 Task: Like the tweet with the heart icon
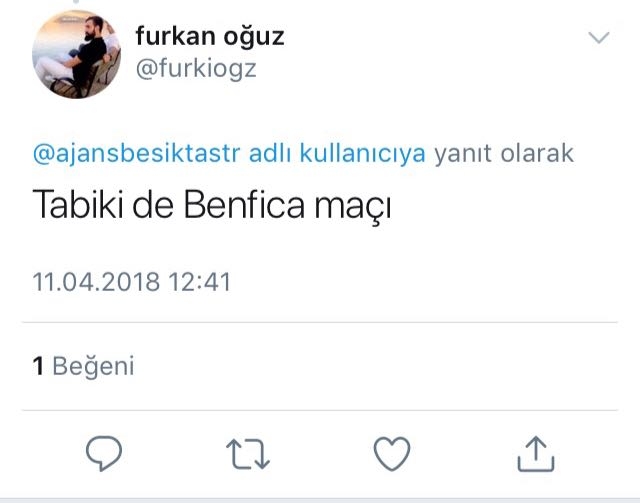click(x=391, y=454)
